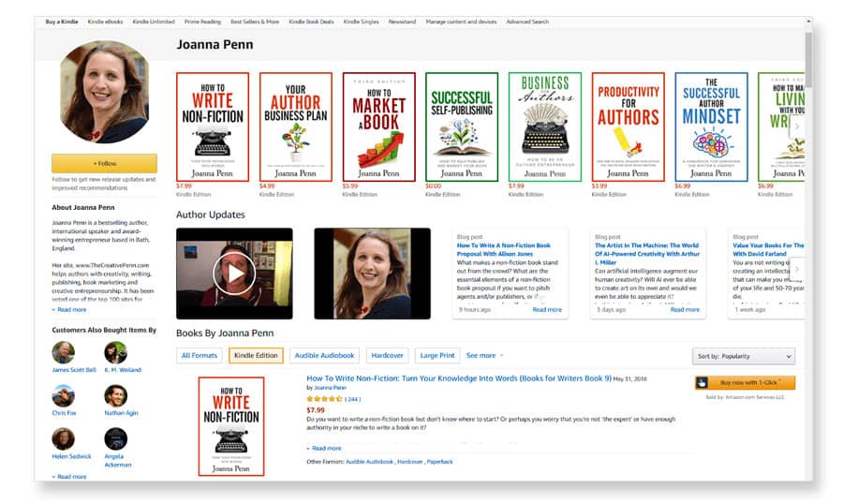This screenshot has height=504, width=843.
Task: Open Kindle Singles menu item
Action: click(x=362, y=22)
